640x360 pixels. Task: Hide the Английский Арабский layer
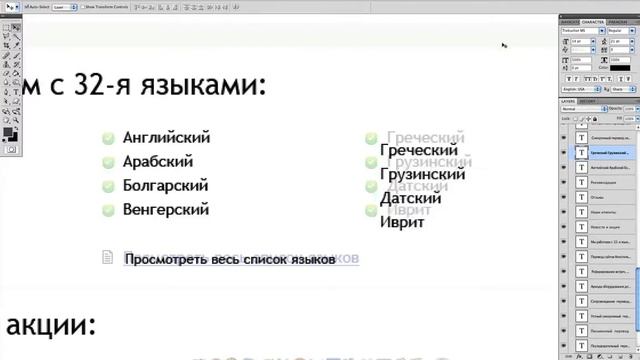(564, 167)
